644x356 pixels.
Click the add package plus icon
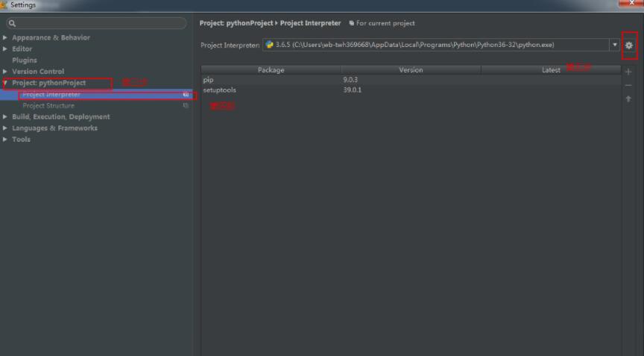(628, 72)
